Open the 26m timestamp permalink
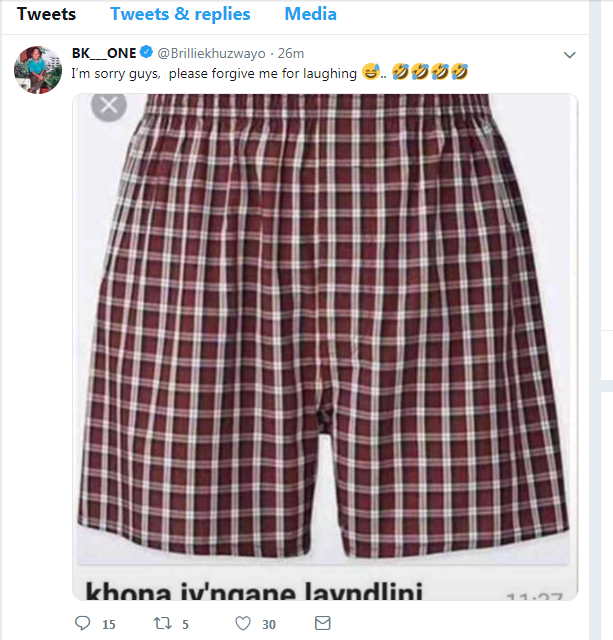The image size is (613, 640). [291, 53]
